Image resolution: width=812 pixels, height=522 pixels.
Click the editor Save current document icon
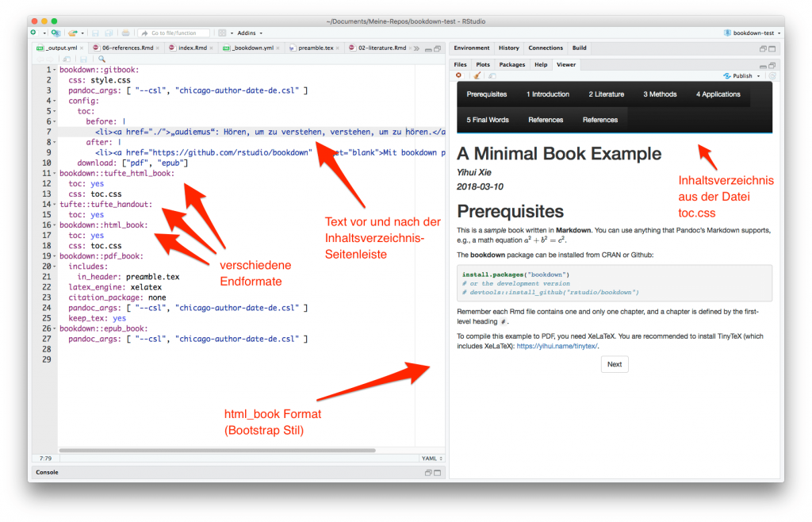[83, 59]
